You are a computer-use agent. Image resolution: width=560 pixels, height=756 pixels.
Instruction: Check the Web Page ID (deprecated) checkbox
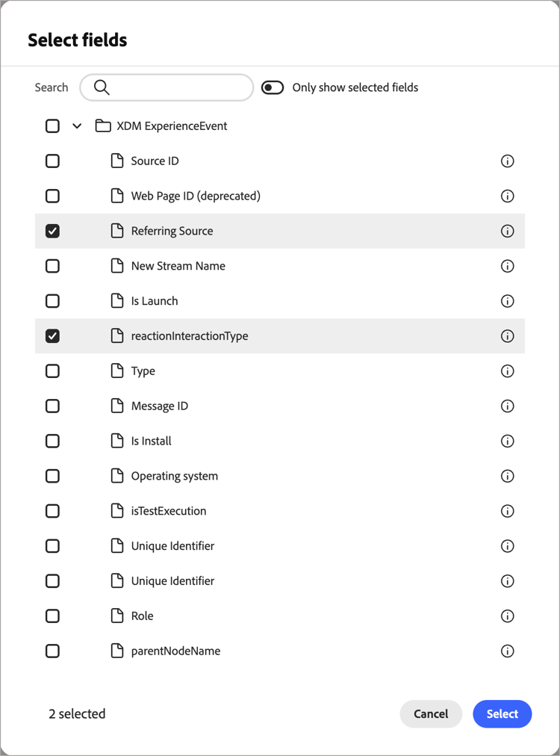click(x=52, y=196)
